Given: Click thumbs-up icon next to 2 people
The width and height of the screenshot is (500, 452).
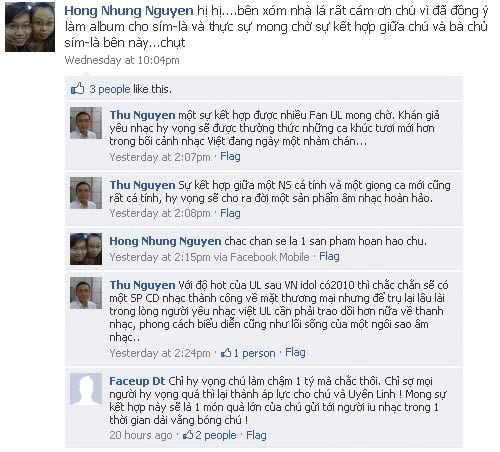Looking at the screenshot, I should [188, 435].
